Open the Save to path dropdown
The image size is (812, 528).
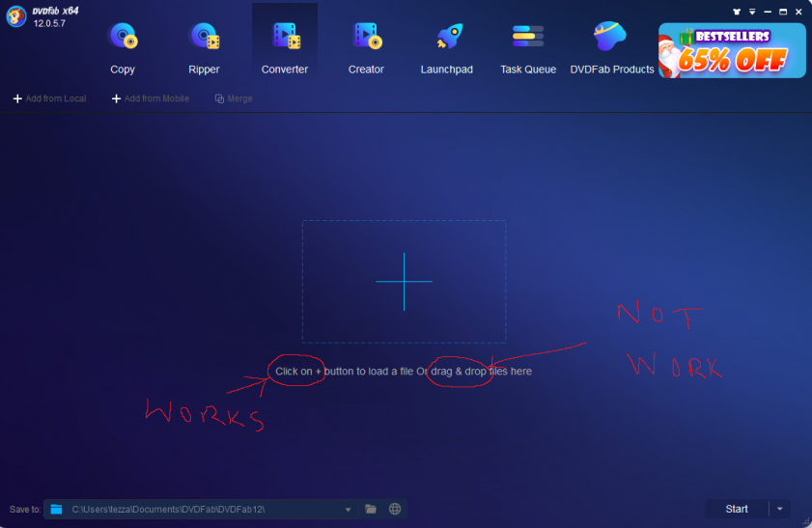(348, 510)
